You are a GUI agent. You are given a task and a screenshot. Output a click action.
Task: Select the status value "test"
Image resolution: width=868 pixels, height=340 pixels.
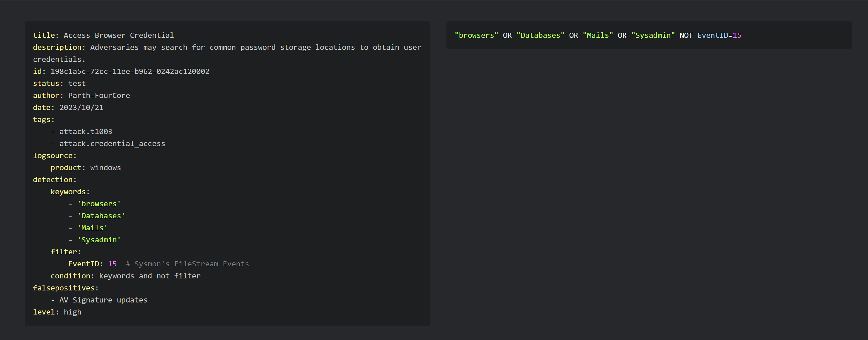click(x=77, y=83)
